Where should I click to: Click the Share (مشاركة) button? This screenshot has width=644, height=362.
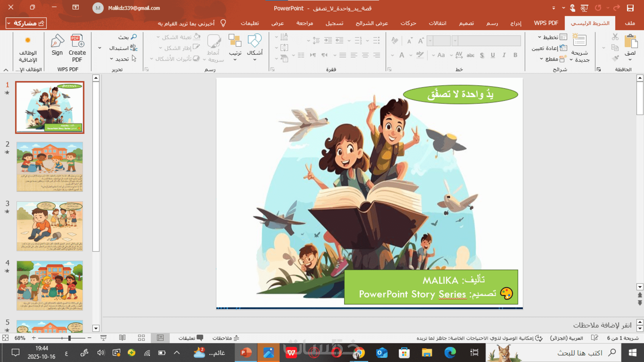point(26,23)
